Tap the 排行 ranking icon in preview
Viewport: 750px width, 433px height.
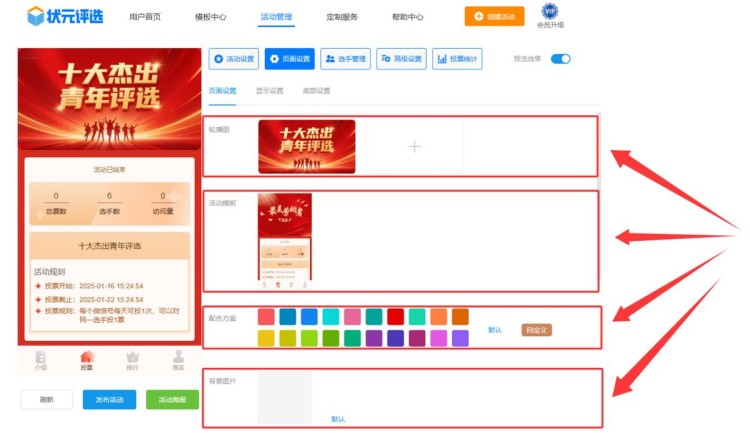132,360
